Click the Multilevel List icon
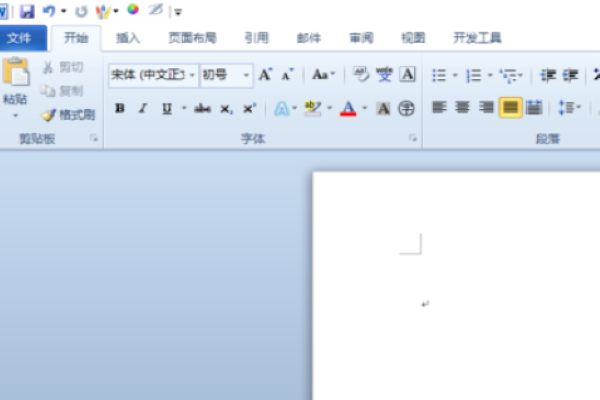The image size is (600, 400). click(510, 75)
